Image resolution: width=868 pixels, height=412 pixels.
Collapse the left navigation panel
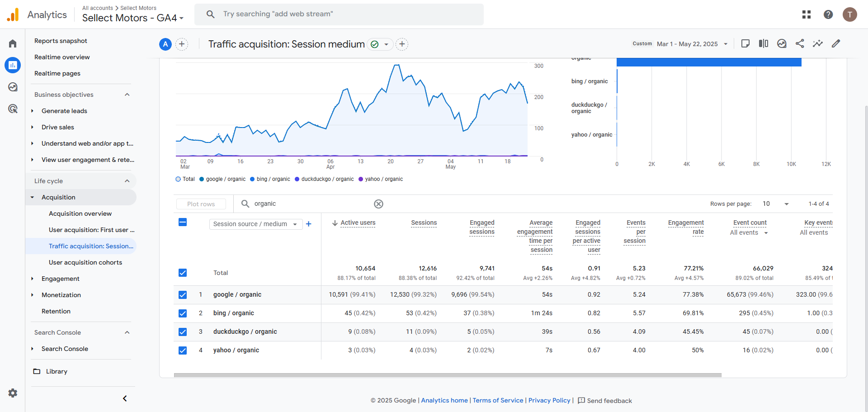(x=125, y=398)
